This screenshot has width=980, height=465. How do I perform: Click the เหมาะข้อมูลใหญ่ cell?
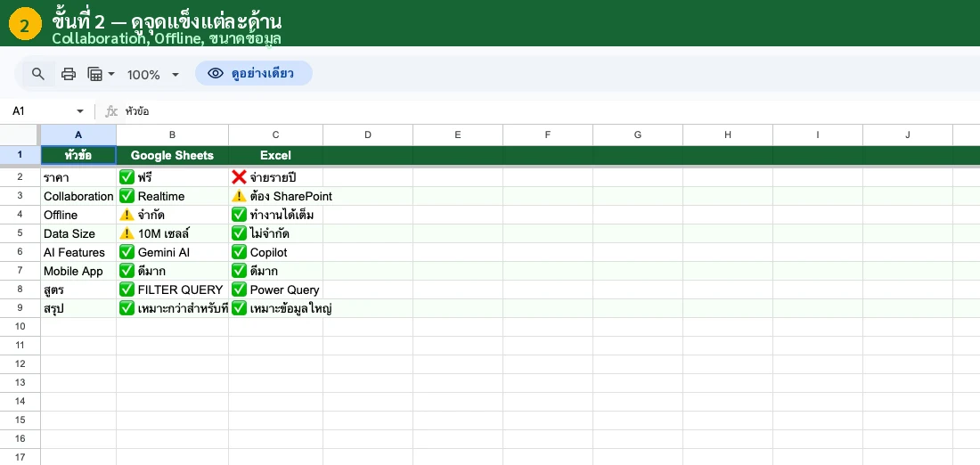pos(275,309)
